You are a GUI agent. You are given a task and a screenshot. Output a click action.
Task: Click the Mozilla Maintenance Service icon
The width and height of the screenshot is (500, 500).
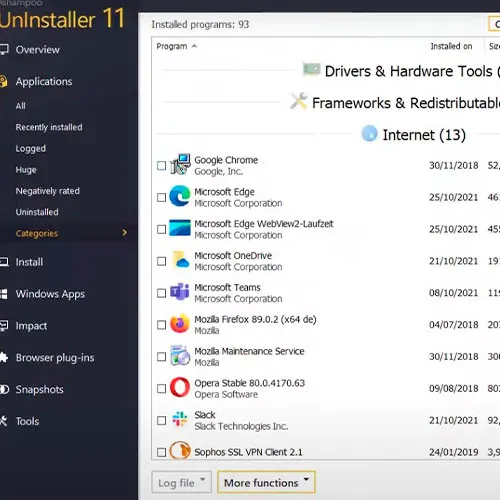180,356
